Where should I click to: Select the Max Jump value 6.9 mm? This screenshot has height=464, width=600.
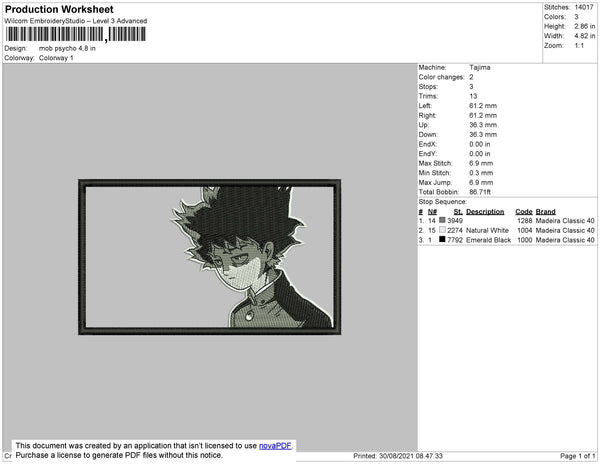click(481, 182)
